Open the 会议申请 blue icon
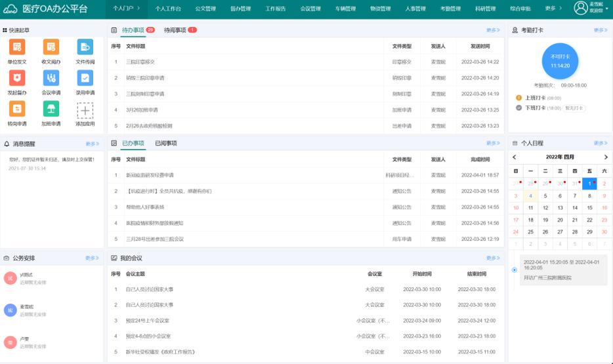613x364 pixels. 51,78
